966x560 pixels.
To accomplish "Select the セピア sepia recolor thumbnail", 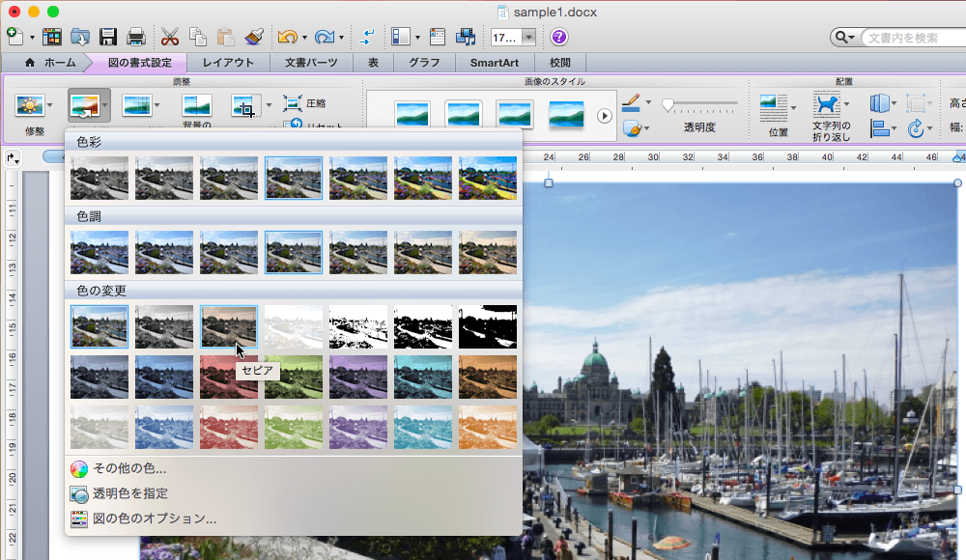I will click(229, 326).
